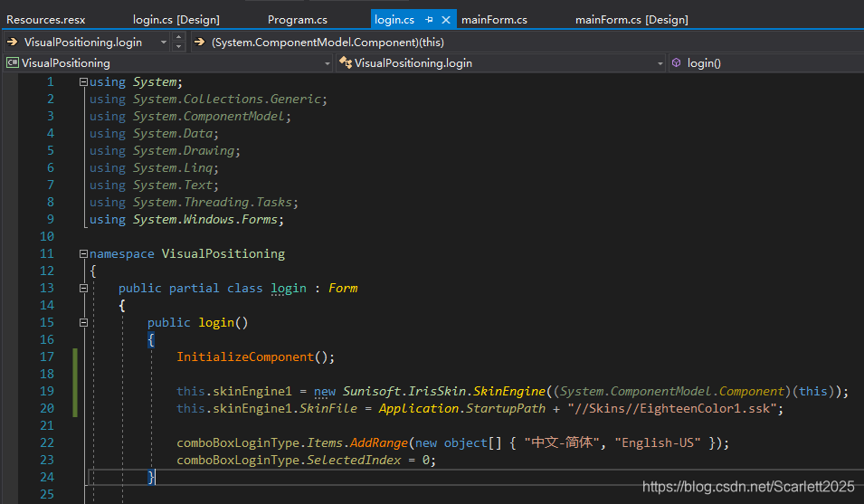
Task: Click the closing brace on line 24
Action: coord(151,477)
